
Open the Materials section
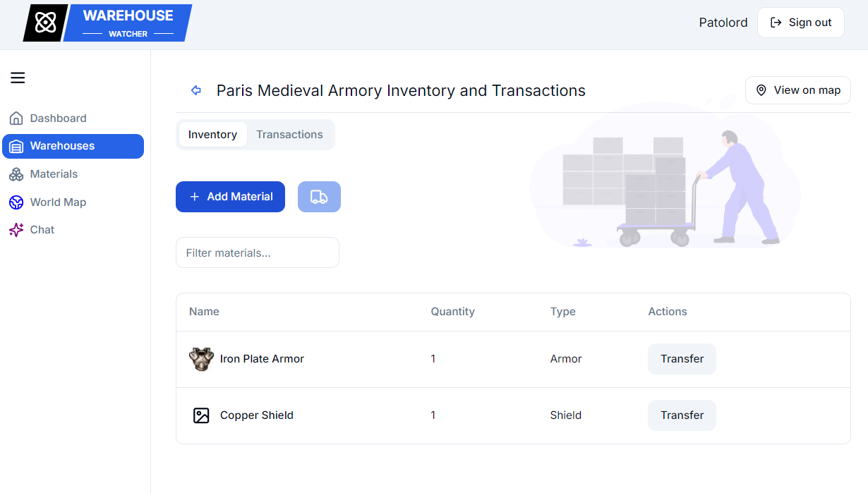pyautogui.click(x=53, y=174)
